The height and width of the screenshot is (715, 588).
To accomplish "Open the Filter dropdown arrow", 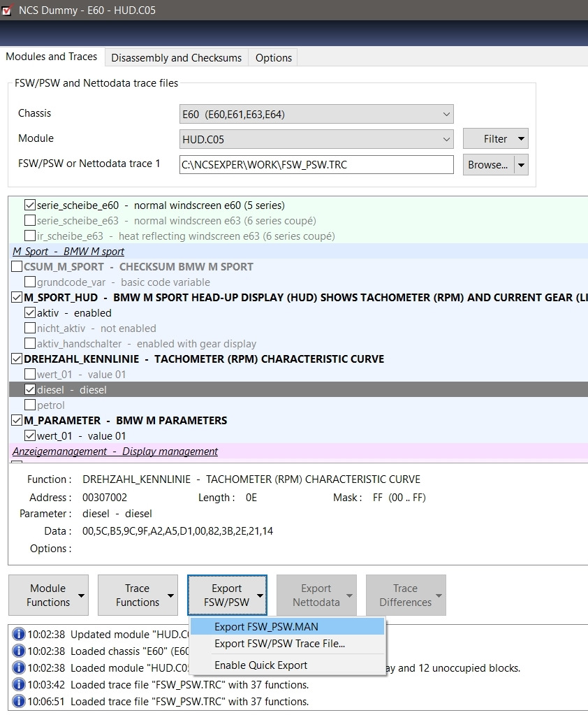I will (521, 138).
